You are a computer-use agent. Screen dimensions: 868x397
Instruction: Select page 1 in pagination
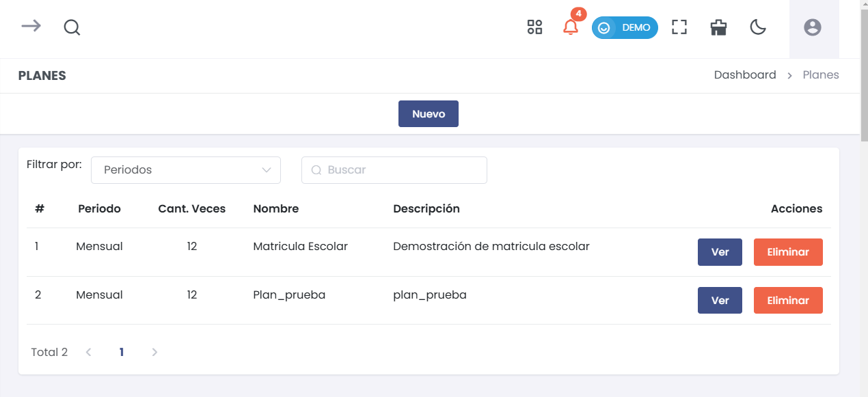point(122,353)
